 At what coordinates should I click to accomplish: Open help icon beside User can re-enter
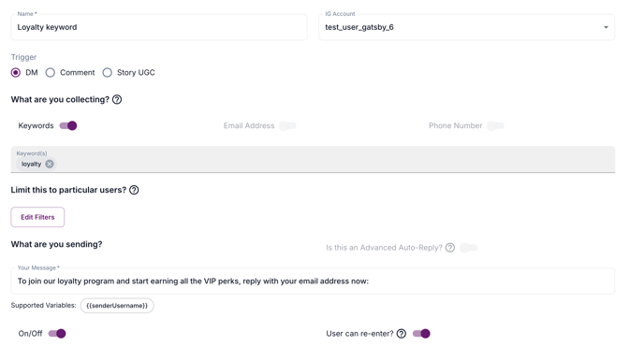[402, 334]
